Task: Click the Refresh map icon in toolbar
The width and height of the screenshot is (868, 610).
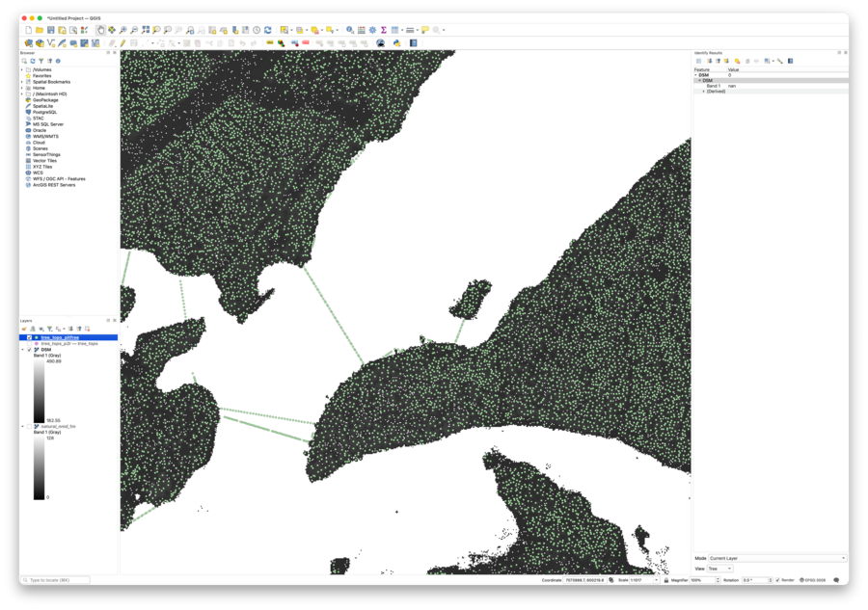Action: pyautogui.click(x=268, y=30)
